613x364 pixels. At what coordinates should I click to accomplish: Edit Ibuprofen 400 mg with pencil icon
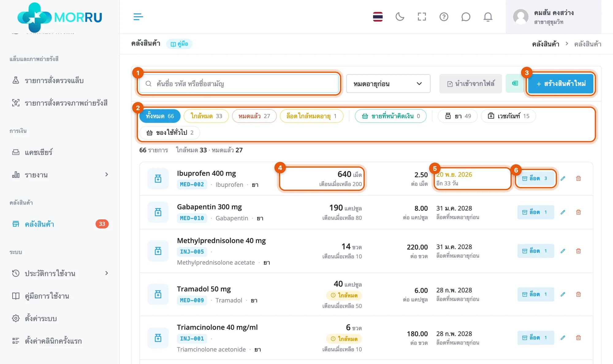coord(563,178)
